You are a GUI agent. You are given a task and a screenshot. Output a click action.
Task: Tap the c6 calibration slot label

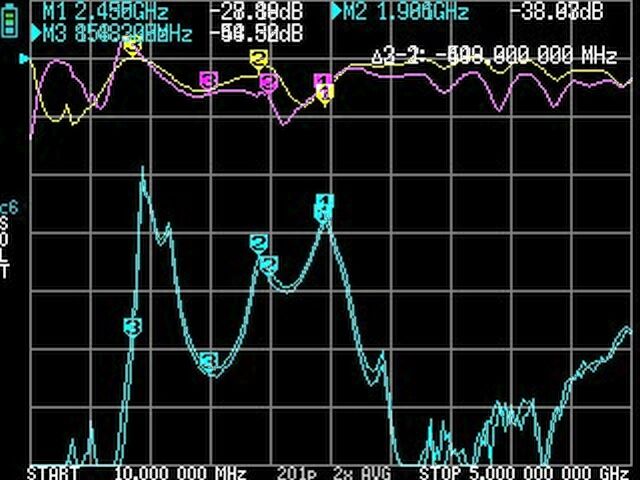9,208
